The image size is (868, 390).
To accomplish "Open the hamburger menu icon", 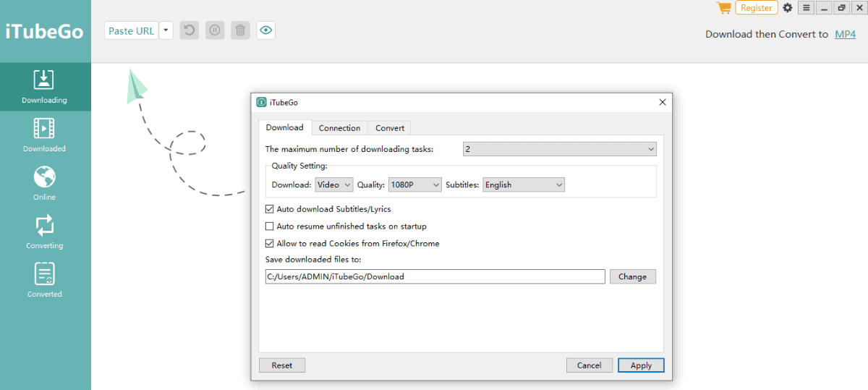I will 806,8.
